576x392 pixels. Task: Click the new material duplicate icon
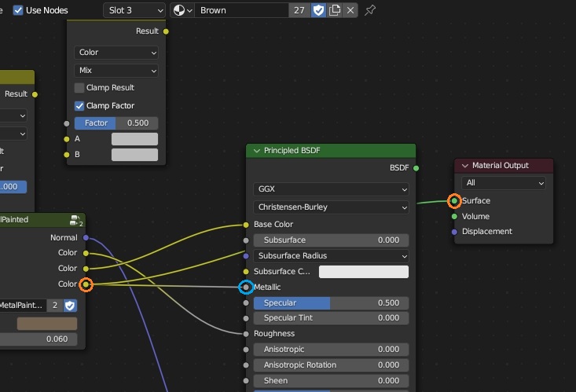[335, 10]
